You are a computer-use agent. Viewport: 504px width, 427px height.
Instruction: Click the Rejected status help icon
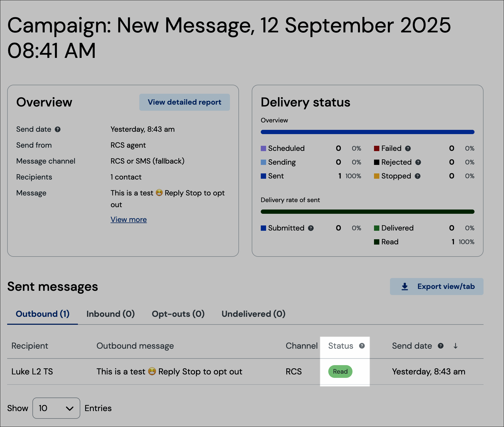click(418, 162)
